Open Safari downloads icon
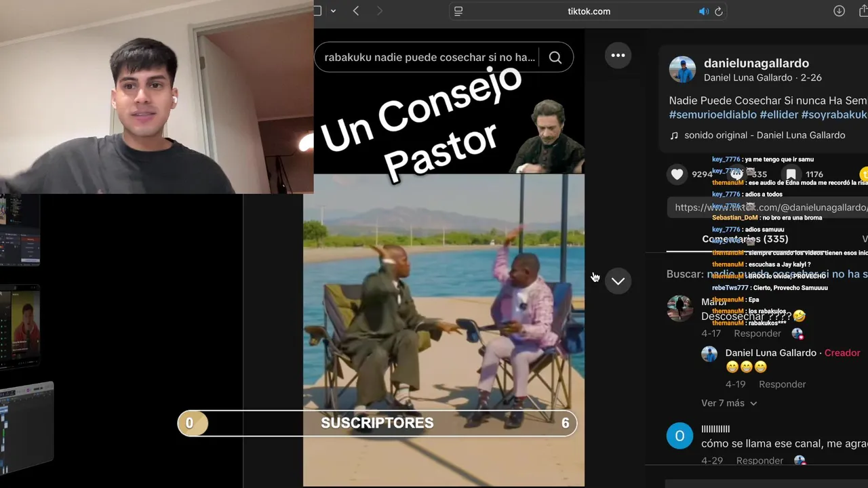Screen dimensions: 868x488 click(839, 11)
